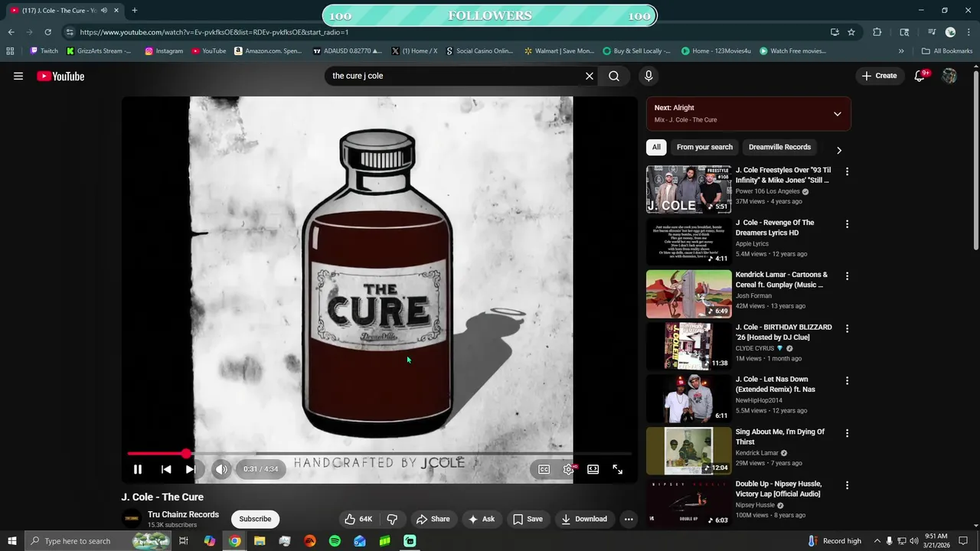
Task: Open options for Sing About Me video
Action: point(847,433)
